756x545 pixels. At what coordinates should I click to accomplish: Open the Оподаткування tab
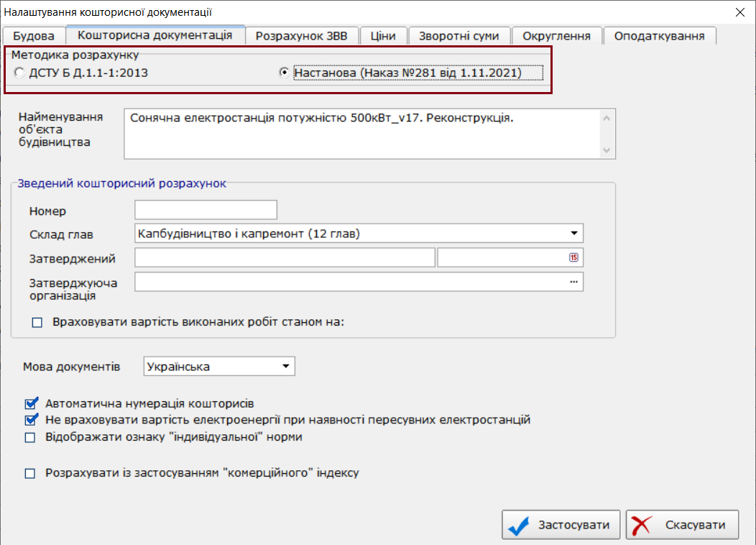(x=659, y=36)
